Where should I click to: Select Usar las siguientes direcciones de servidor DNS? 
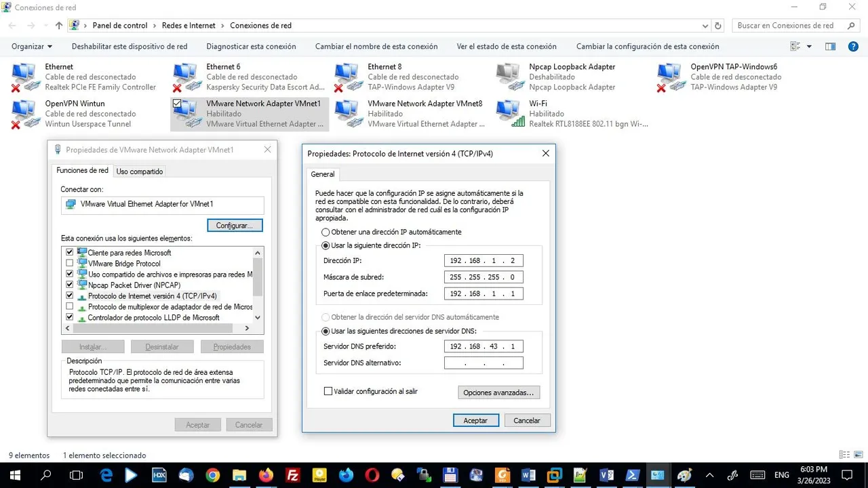pos(325,331)
